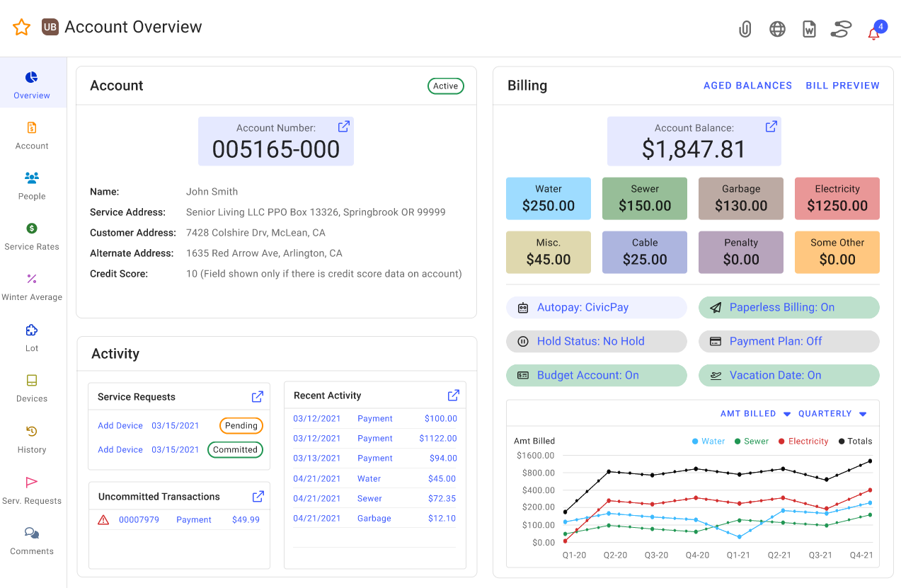Open Serv. Requests from the sidebar
Viewport: 901px width, 588px height.
31,490
